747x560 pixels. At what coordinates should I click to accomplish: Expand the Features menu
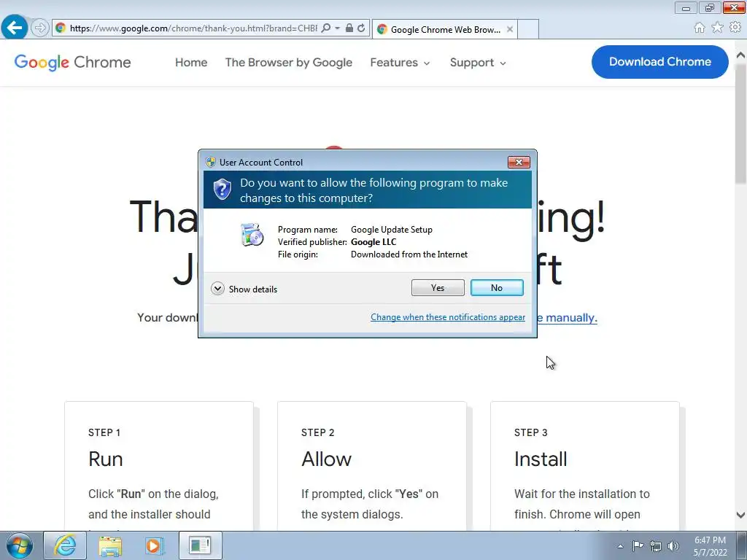[400, 63]
